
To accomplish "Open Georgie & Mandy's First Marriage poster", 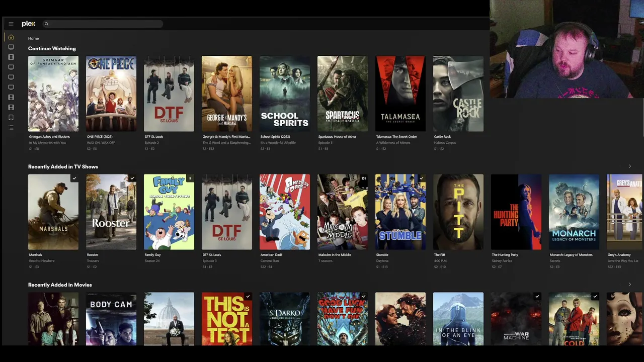I will tap(227, 94).
